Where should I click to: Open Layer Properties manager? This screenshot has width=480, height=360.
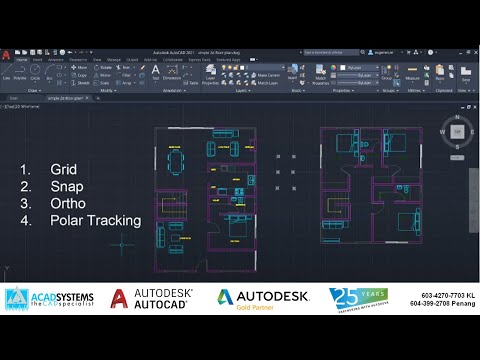[x=211, y=75]
